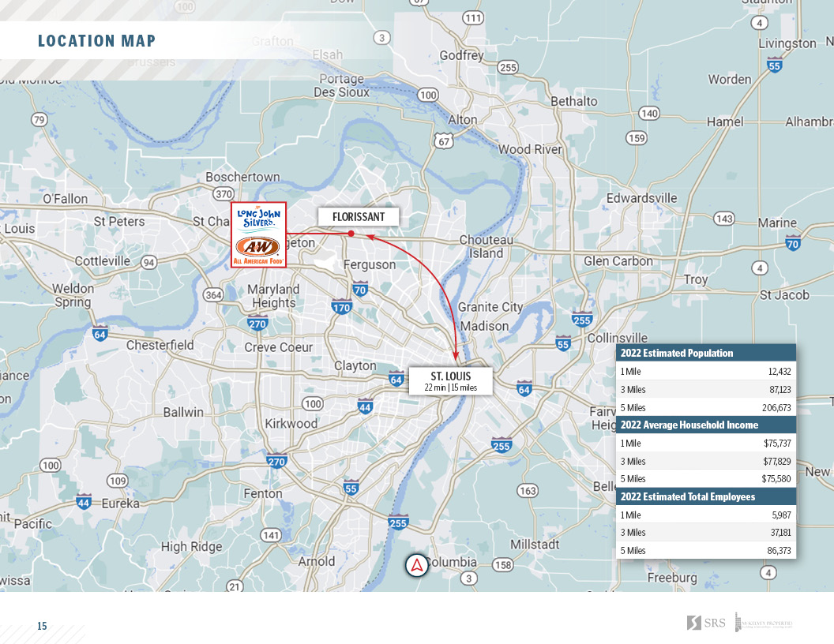Image resolution: width=834 pixels, height=644 pixels.
Task: Click the Interstate 44 shield near Eureka
Action: [84, 502]
